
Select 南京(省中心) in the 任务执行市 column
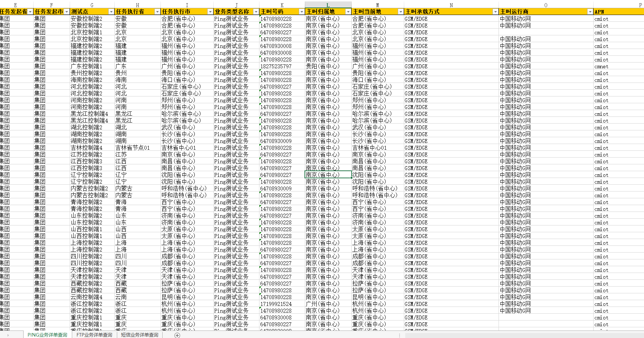187,154
